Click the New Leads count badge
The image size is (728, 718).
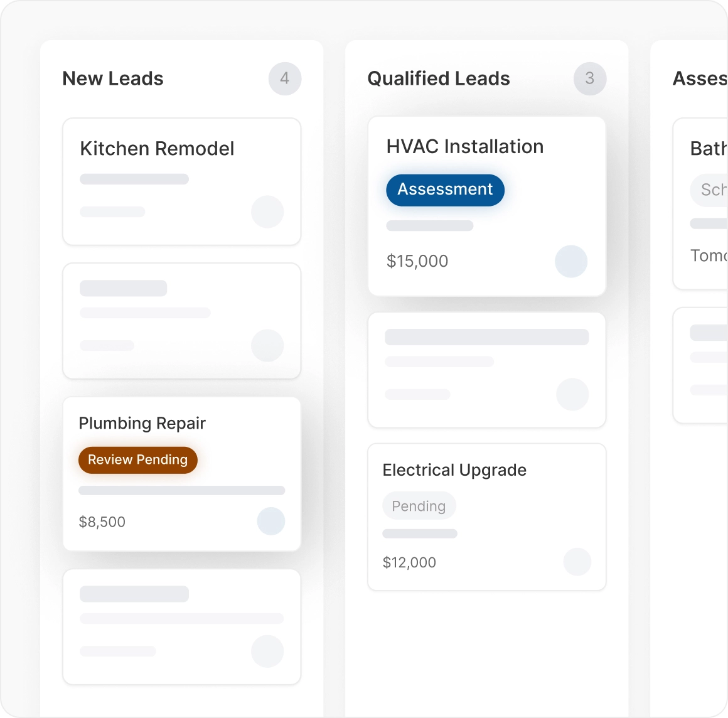point(285,78)
